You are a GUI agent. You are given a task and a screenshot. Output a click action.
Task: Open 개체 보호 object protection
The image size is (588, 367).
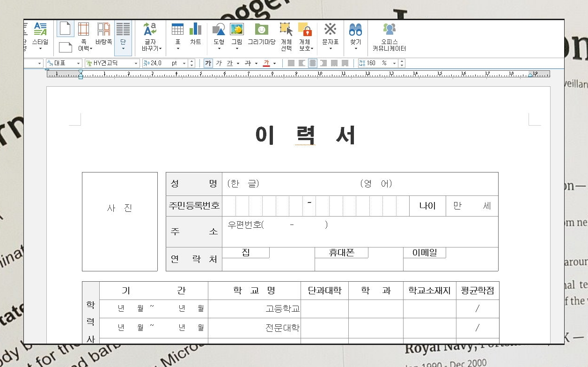click(305, 36)
